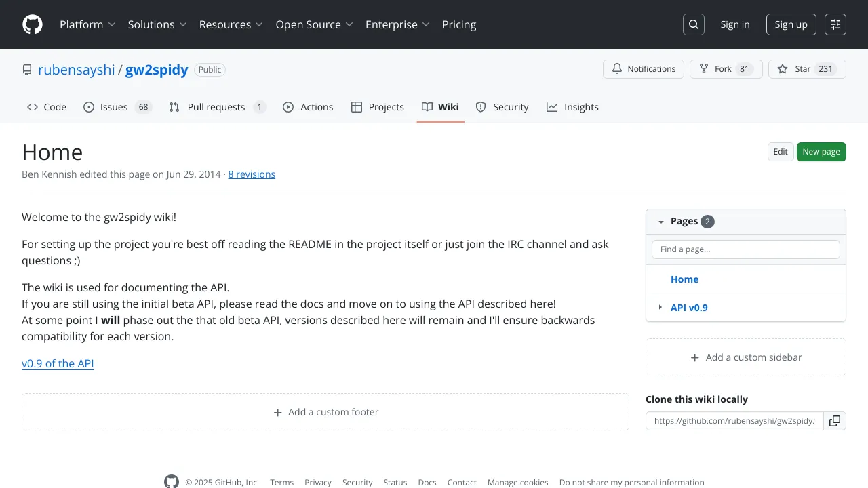Screen dimensions: 868x488
Task: Click Add a custom sidebar
Action: click(746, 357)
